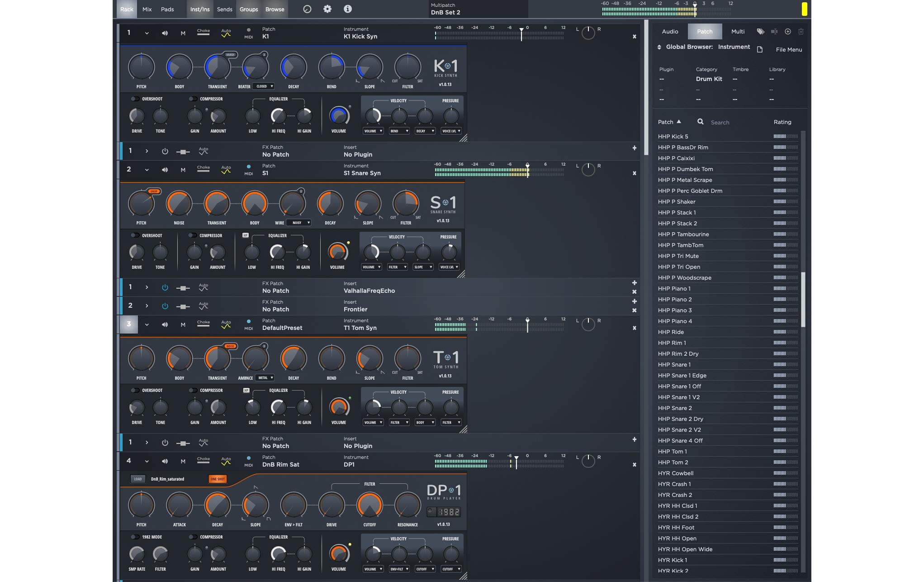Mute channel 1 with the M icon
This screenshot has height=582, width=924.
coord(183,33)
